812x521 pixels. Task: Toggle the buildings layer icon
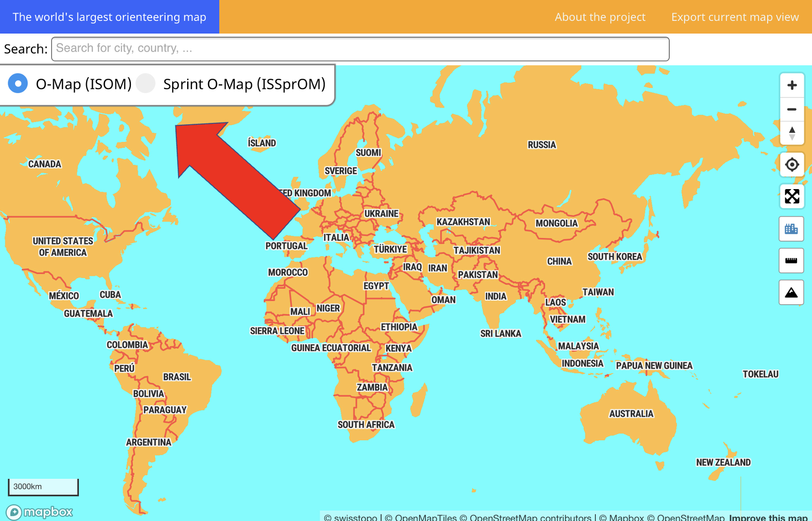[x=791, y=229]
